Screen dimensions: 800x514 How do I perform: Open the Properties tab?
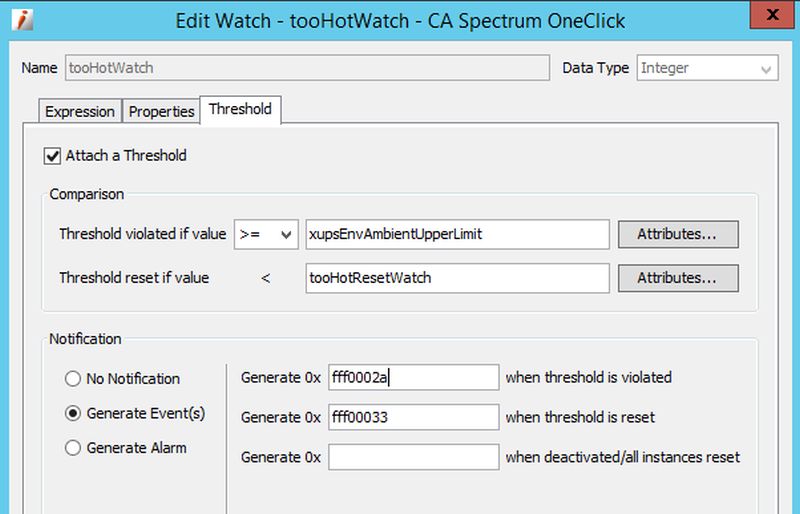161,112
